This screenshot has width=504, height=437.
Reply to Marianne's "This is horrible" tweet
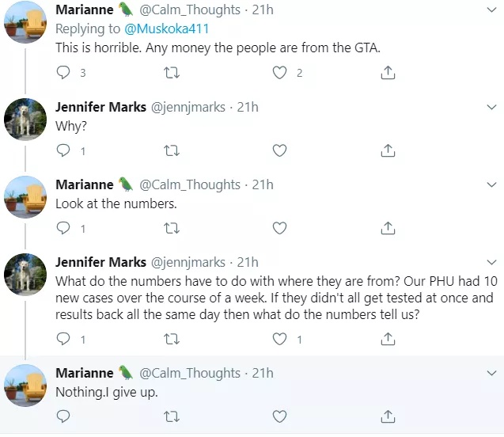(65, 73)
